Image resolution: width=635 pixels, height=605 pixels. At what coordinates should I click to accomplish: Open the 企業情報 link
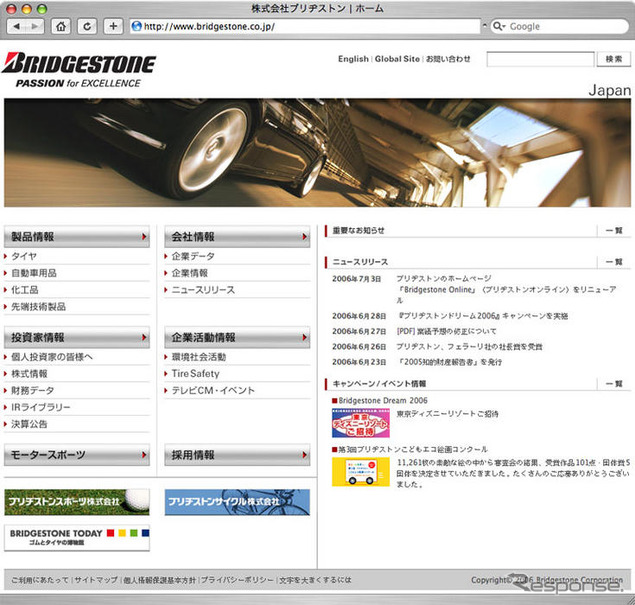pos(190,273)
